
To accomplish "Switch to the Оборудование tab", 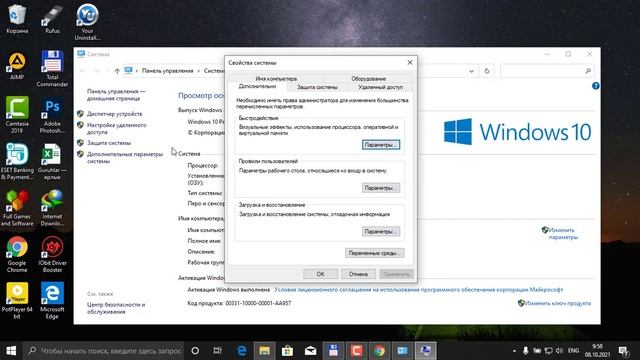I will click(x=368, y=78).
